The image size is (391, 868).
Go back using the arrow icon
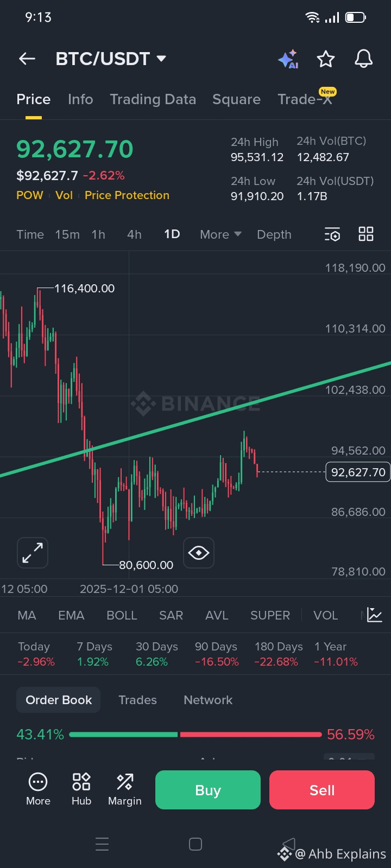[x=27, y=59]
